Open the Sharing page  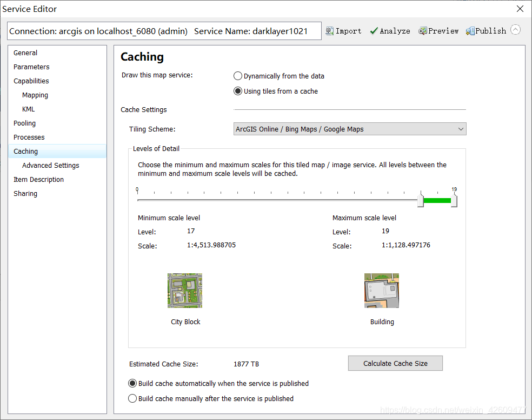[57, 194]
